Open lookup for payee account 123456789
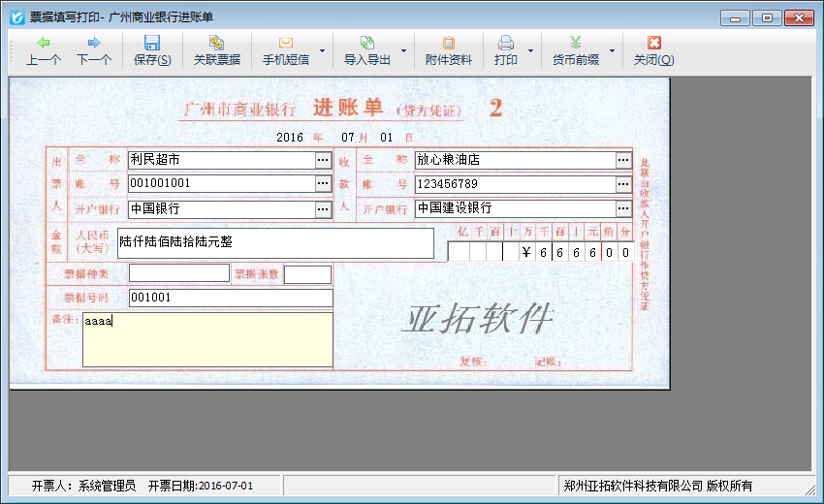 pos(623,184)
